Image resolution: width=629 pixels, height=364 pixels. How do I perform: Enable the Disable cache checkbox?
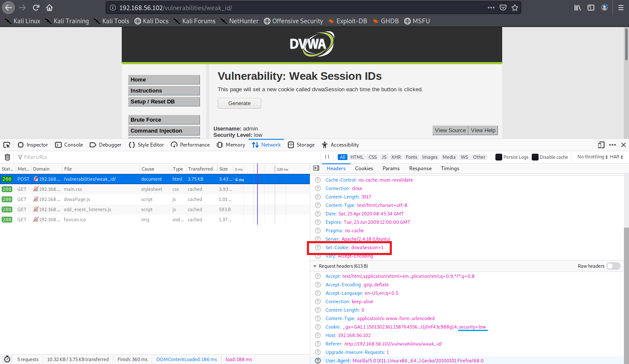(535, 157)
